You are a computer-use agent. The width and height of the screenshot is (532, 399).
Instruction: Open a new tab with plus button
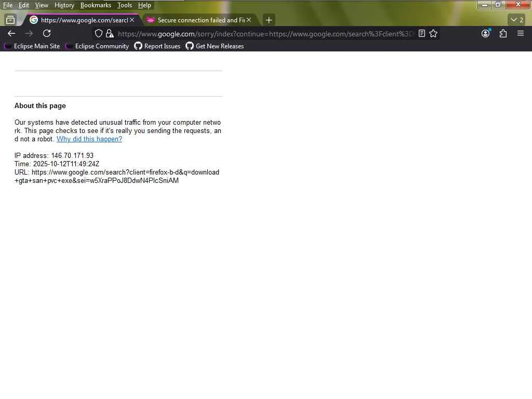click(269, 20)
